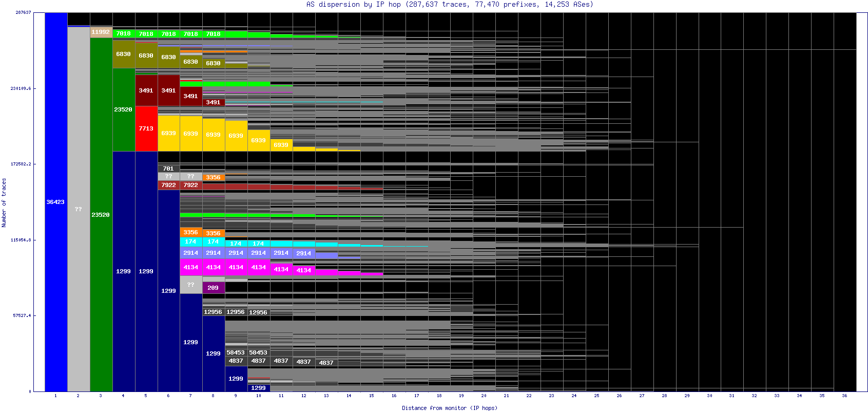
Task: Click the lavender AS 2914 block at hop 12
Action: pyautogui.click(x=304, y=253)
